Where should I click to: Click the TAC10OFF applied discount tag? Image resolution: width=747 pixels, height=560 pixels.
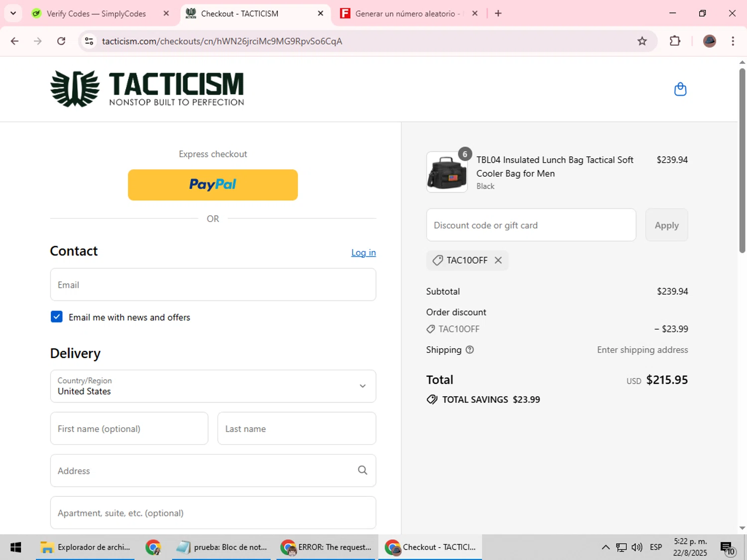[467, 260]
